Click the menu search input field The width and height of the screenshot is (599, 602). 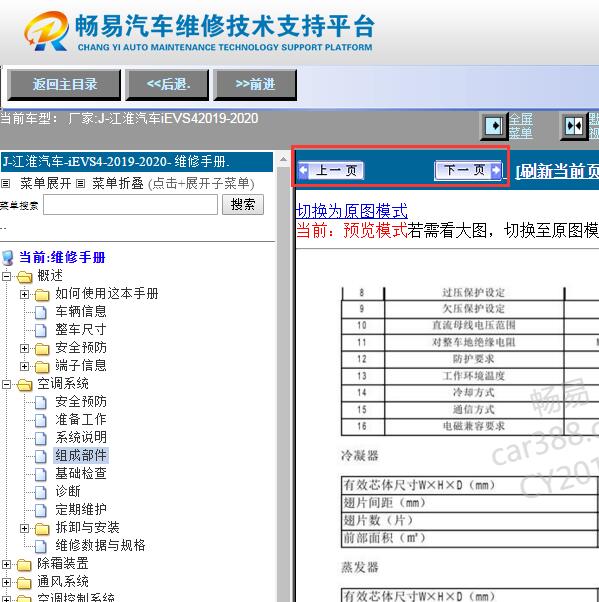(131, 205)
